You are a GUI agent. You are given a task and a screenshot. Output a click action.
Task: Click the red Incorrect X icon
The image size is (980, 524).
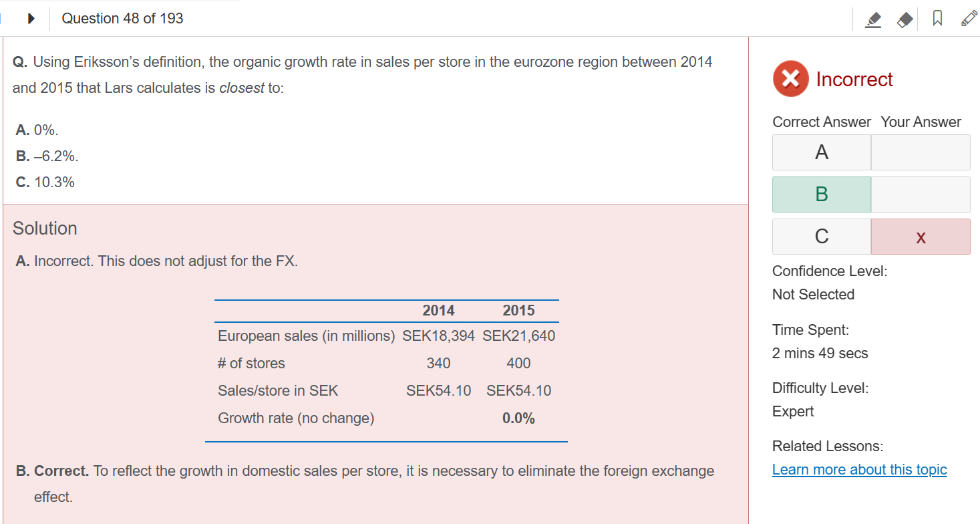790,79
